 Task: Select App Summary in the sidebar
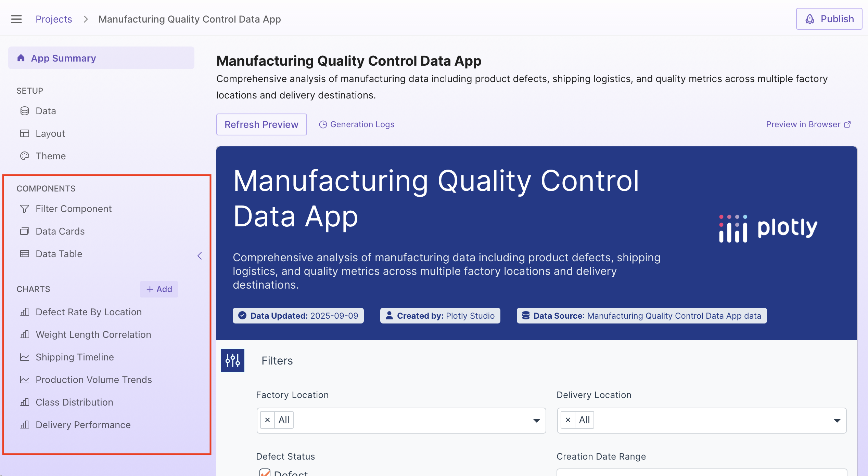tap(64, 58)
